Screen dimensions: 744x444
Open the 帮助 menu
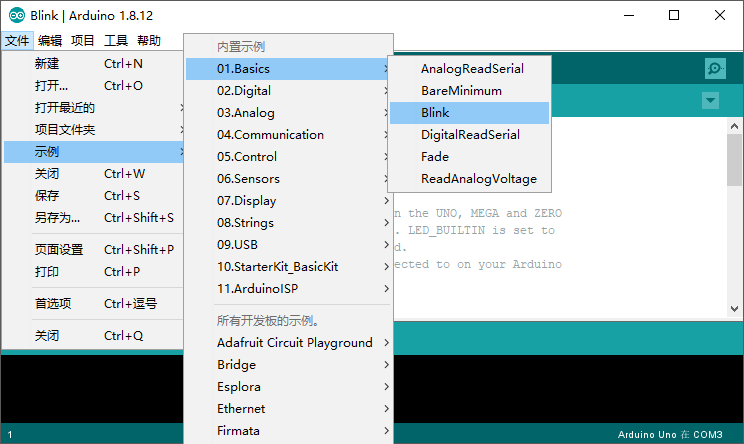(149, 41)
